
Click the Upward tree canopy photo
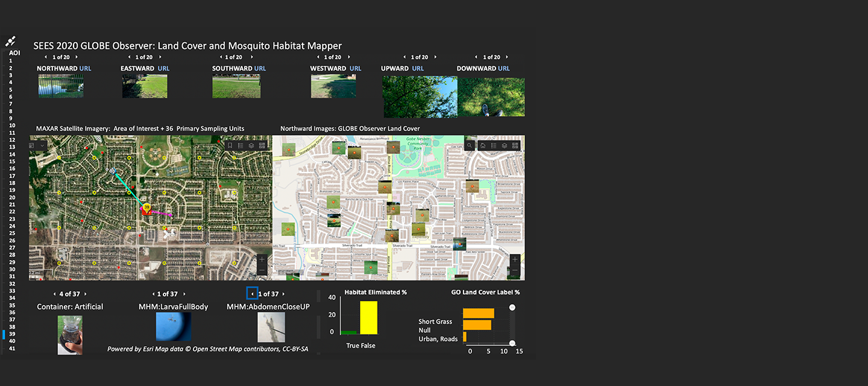(x=420, y=96)
